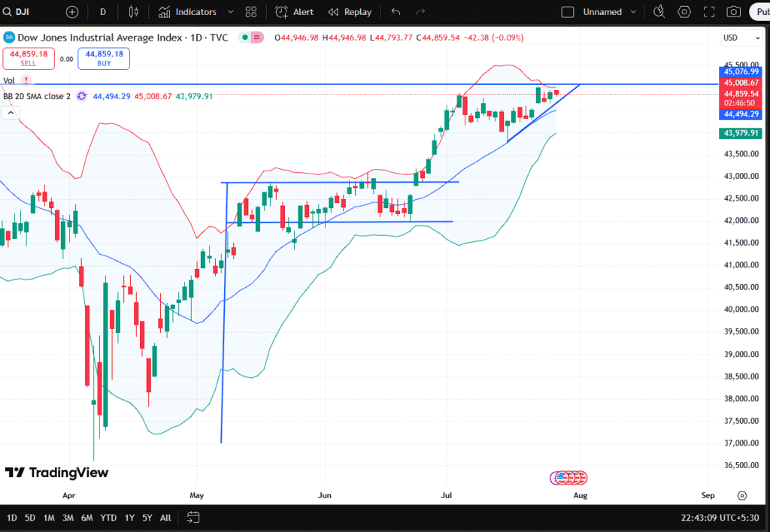Switch range to 5Y

click(147, 518)
